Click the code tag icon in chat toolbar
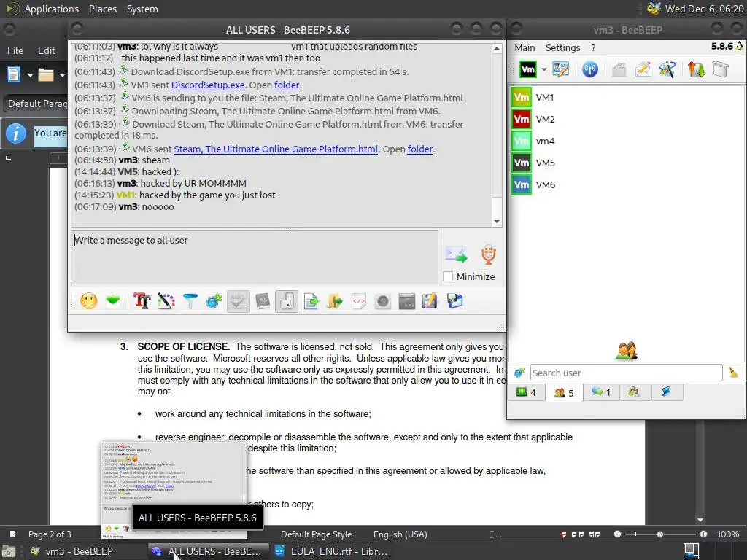 point(359,301)
